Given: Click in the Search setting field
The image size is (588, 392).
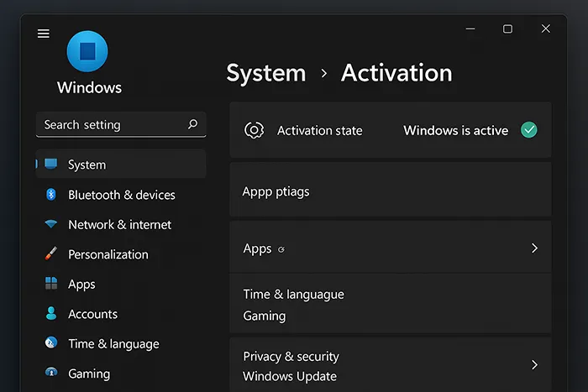Looking at the screenshot, I should point(121,124).
